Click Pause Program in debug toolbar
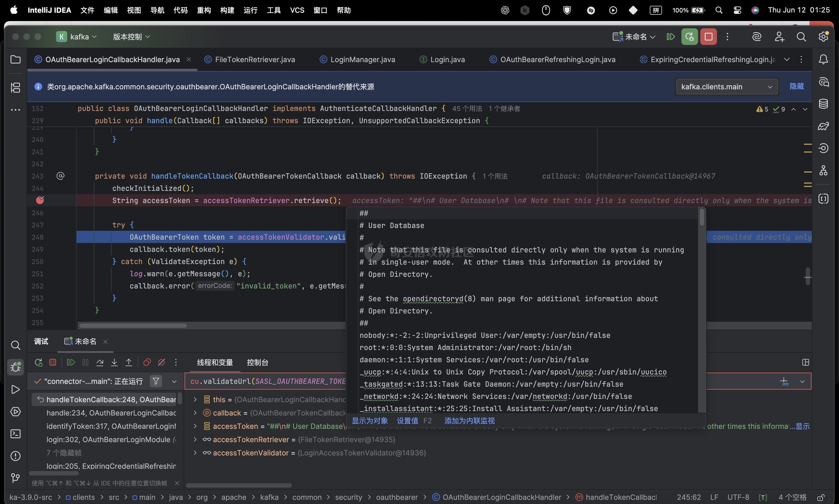This screenshot has height=504, width=839. pos(85,362)
